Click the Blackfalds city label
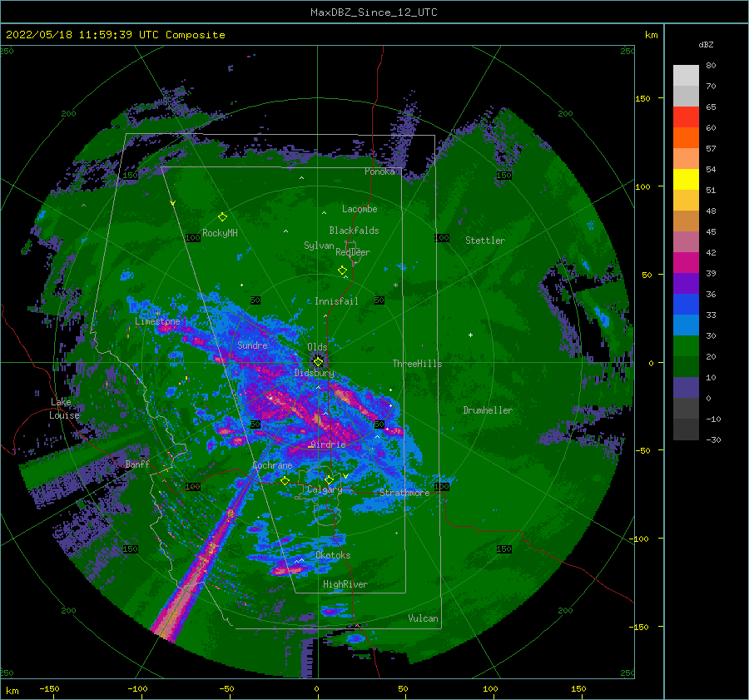This screenshot has height=700, width=749. coord(354,231)
